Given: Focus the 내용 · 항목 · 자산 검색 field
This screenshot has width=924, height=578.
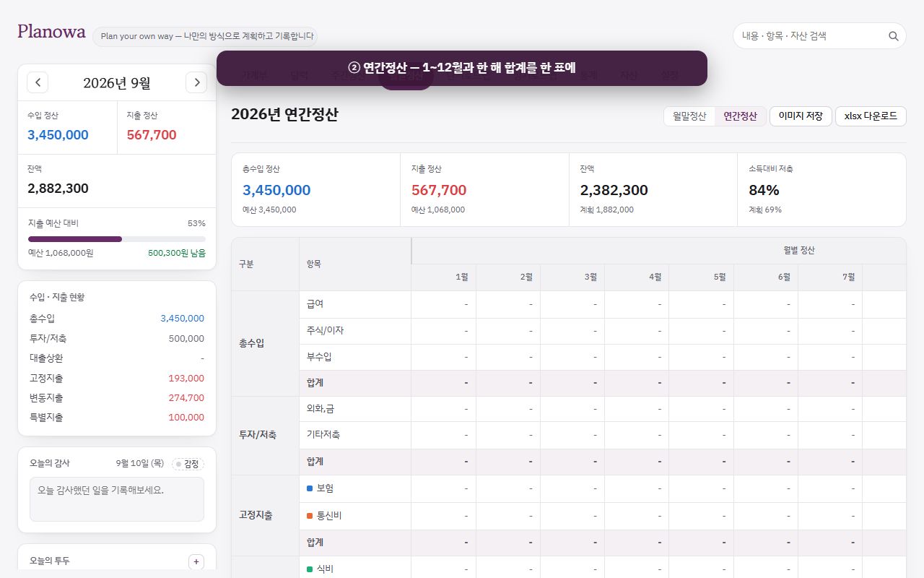Looking at the screenshot, I should 819,36.
